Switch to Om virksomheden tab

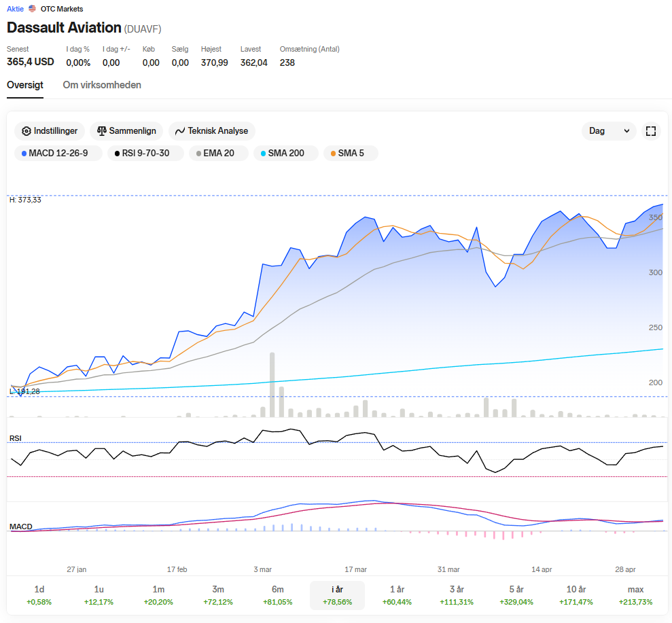(x=102, y=85)
